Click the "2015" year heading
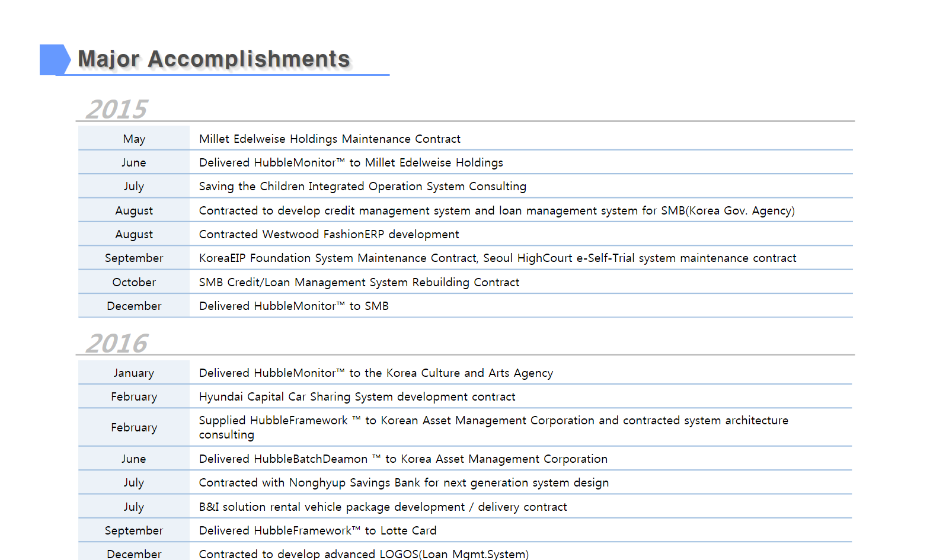Viewport: 946px width, 560px height. [x=116, y=109]
